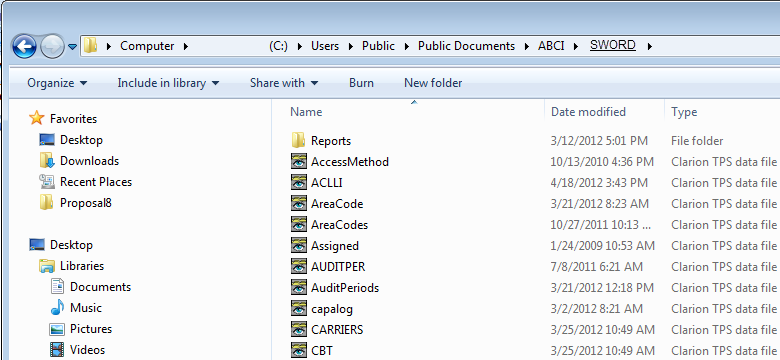Click the folder icon in address bar
This screenshot has width=780, height=360.
point(90,46)
